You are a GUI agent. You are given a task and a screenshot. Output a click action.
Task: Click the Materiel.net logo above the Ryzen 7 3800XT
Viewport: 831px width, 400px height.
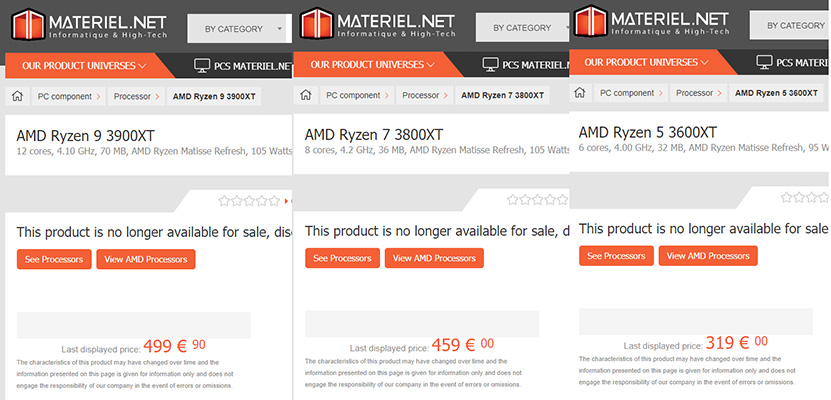pyautogui.click(x=376, y=25)
